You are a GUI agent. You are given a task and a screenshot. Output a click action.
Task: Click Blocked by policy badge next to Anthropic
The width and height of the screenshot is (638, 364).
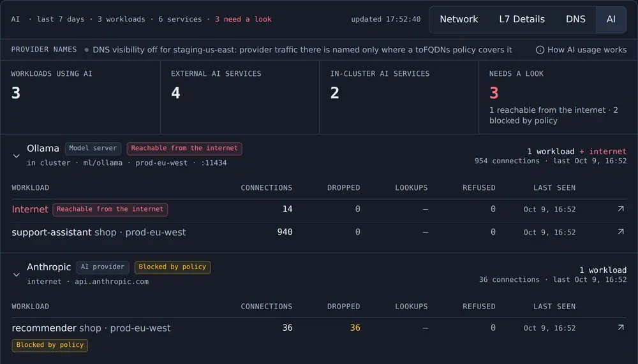point(172,267)
